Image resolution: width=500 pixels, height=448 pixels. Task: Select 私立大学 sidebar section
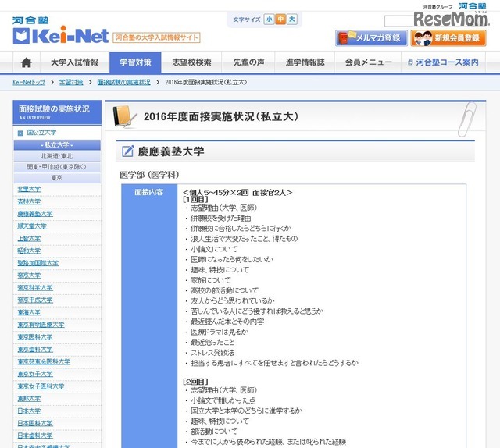pos(57,145)
